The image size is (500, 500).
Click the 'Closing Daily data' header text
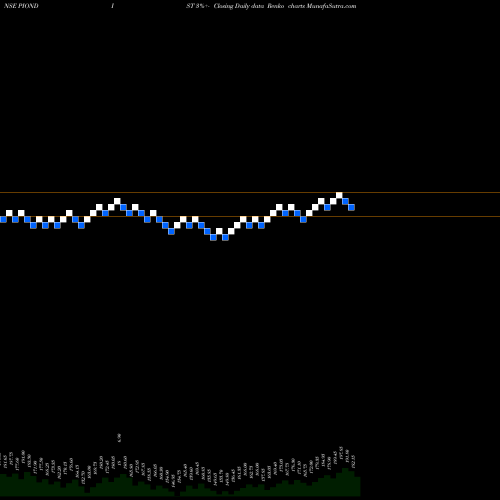(239, 6)
